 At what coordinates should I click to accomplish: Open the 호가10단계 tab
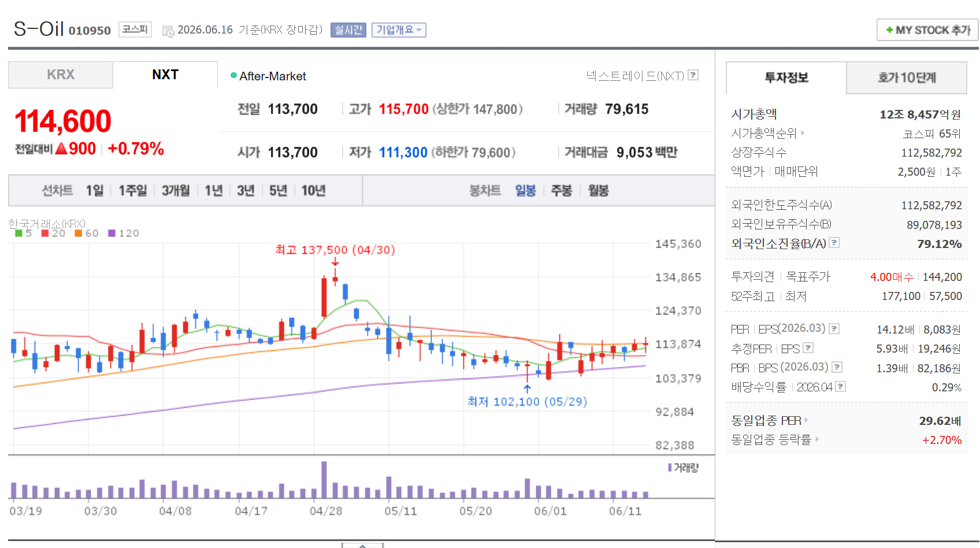coord(907,77)
